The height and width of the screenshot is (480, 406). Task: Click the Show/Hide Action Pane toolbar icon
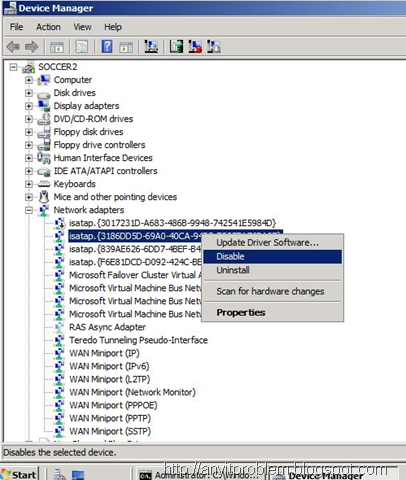pyautogui.click(x=126, y=47)
